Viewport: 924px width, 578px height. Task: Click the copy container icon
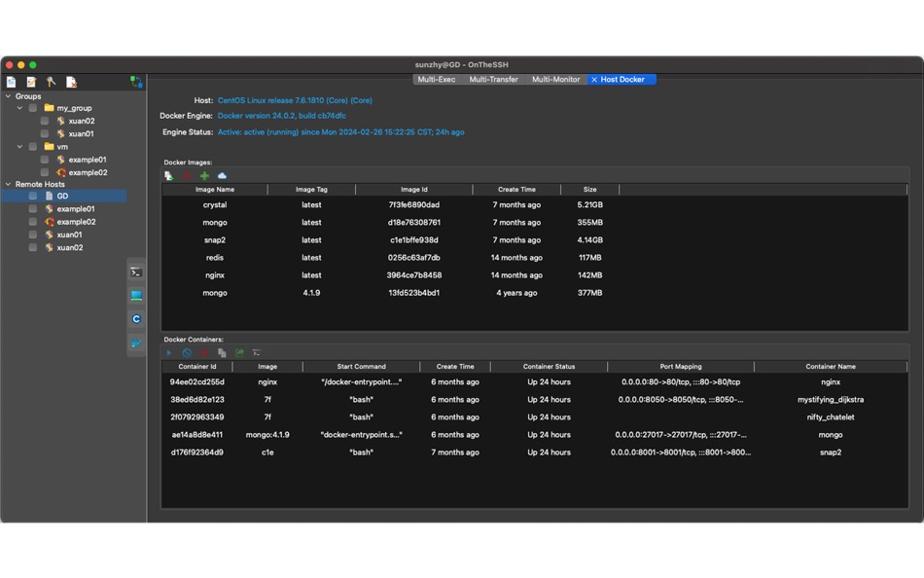click(x=222, y=352)
